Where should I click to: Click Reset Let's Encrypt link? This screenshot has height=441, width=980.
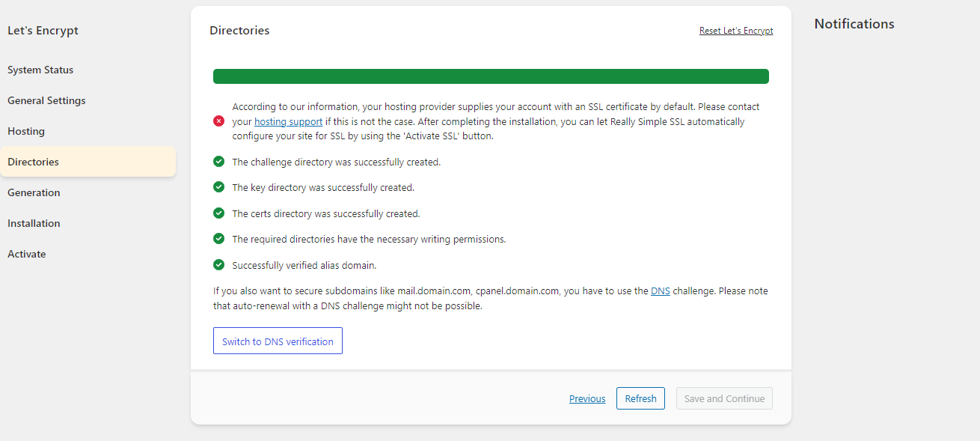tap(736, 31)
